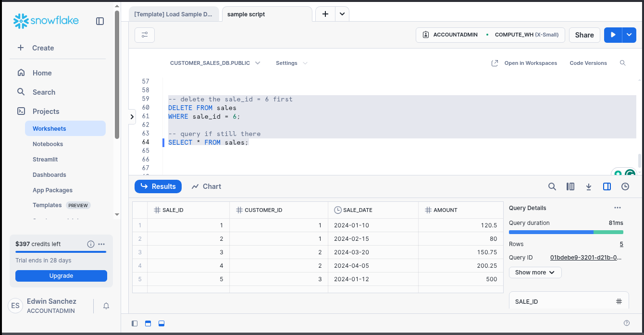Open query history via the clock icon
Image resolution: width=644 pixels, height=335 pixels.
point(625,186)
